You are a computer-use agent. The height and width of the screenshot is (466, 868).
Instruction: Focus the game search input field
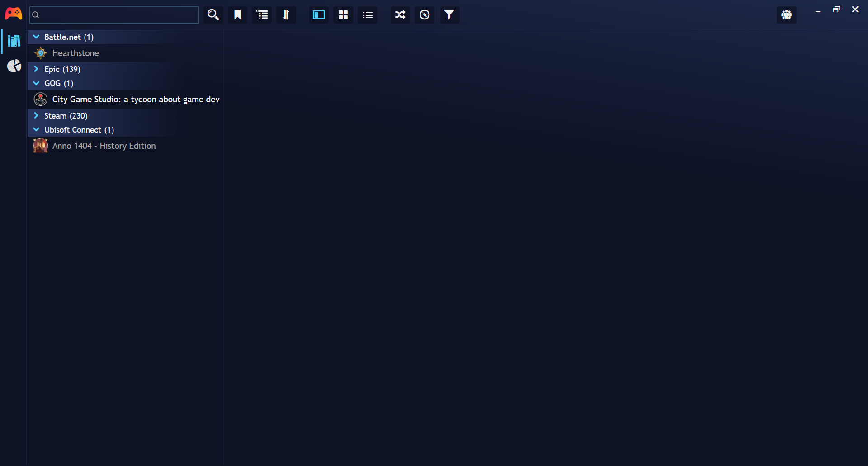pos(114,15)
